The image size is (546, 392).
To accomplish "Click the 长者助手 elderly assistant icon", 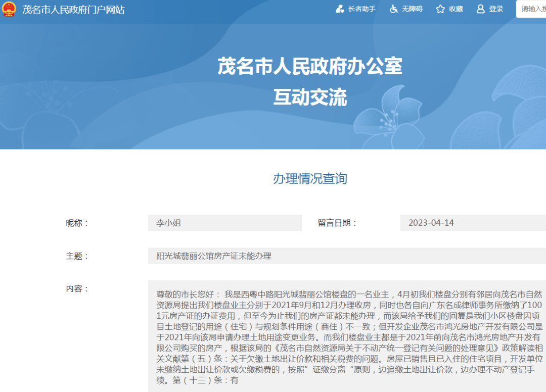I will (x=340, y=9).
